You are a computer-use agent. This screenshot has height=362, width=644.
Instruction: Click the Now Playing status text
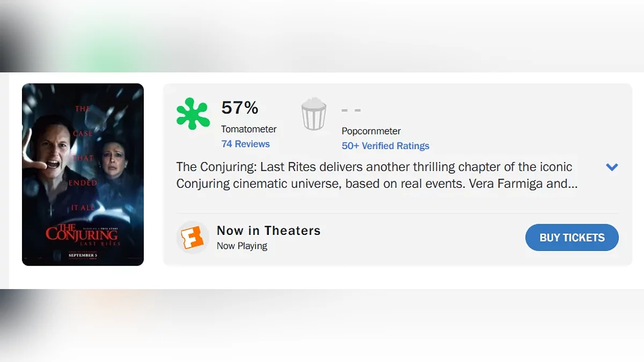[x=241, y=246]
